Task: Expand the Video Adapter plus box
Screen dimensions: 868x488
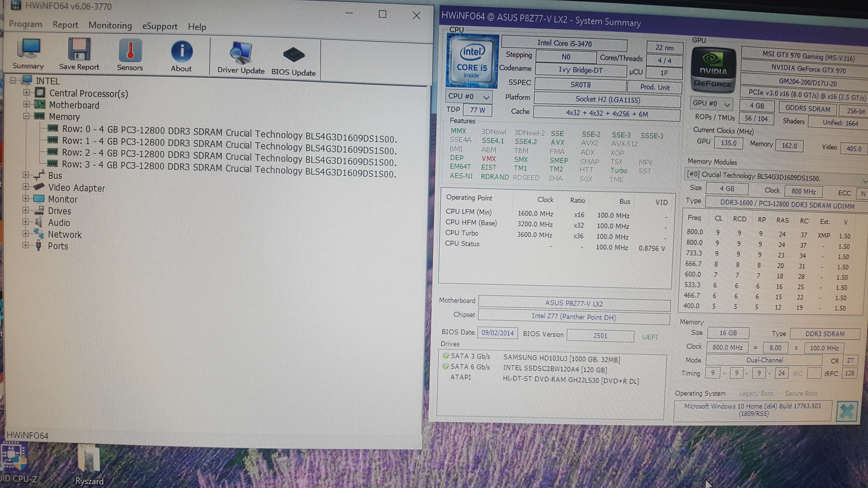Action: (26, 187)
